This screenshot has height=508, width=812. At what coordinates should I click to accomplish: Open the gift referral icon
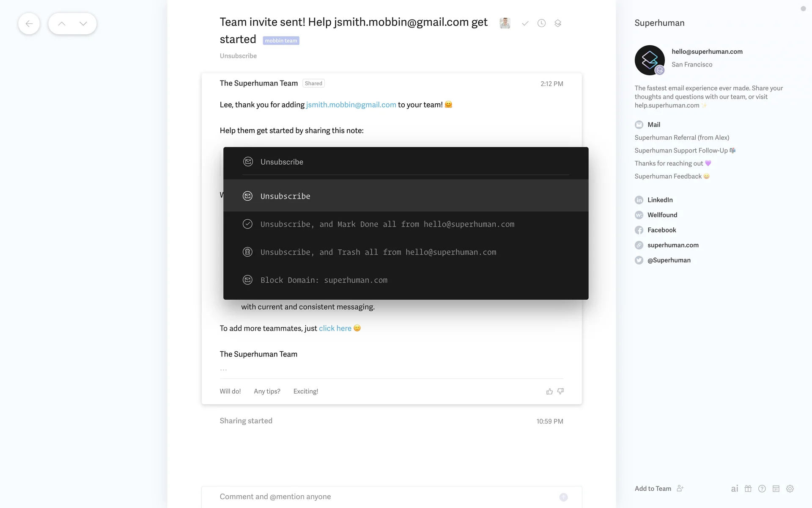click(x=748, y=489)
